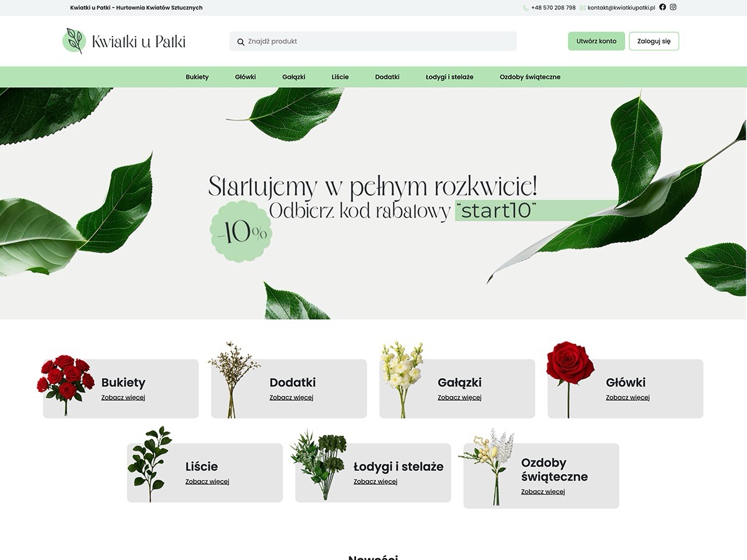Click the white festive sprig image

click(x=487, y=466)
